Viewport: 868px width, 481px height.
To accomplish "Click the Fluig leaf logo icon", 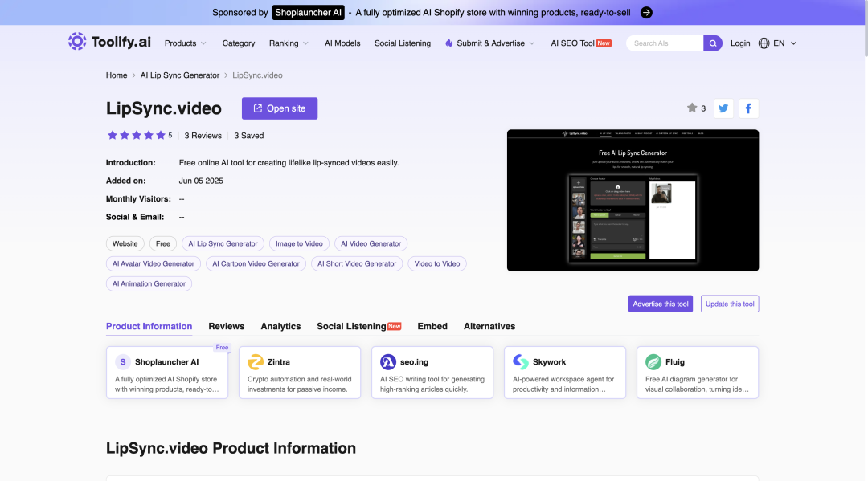I will (x=653, y=362).
